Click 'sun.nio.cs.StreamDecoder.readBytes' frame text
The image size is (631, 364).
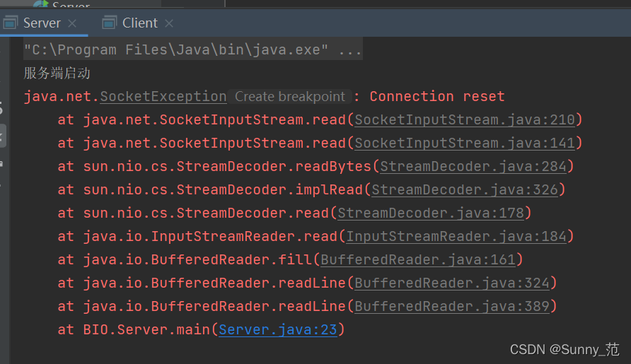coord(227,167)
